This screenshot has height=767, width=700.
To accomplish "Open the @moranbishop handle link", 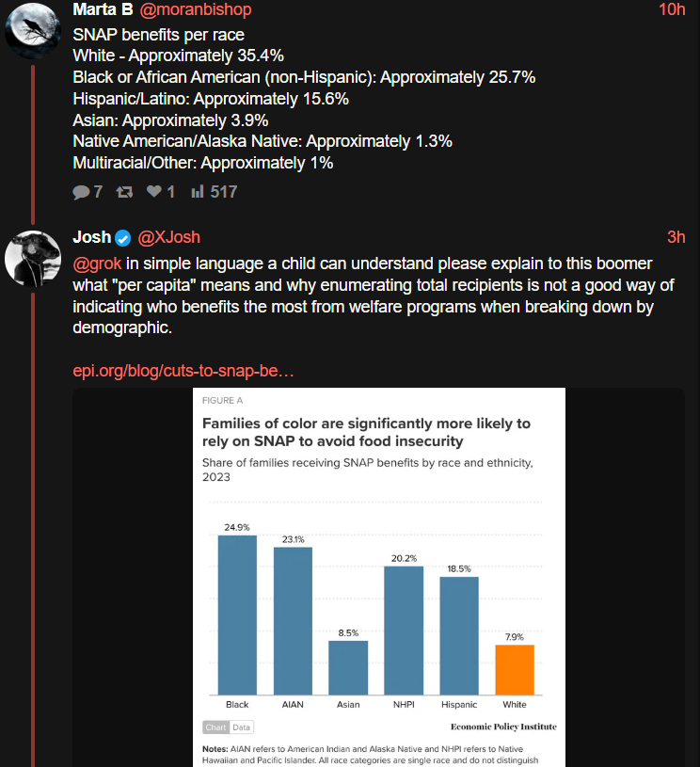I will pyautogui.click(x=196, y=9).
